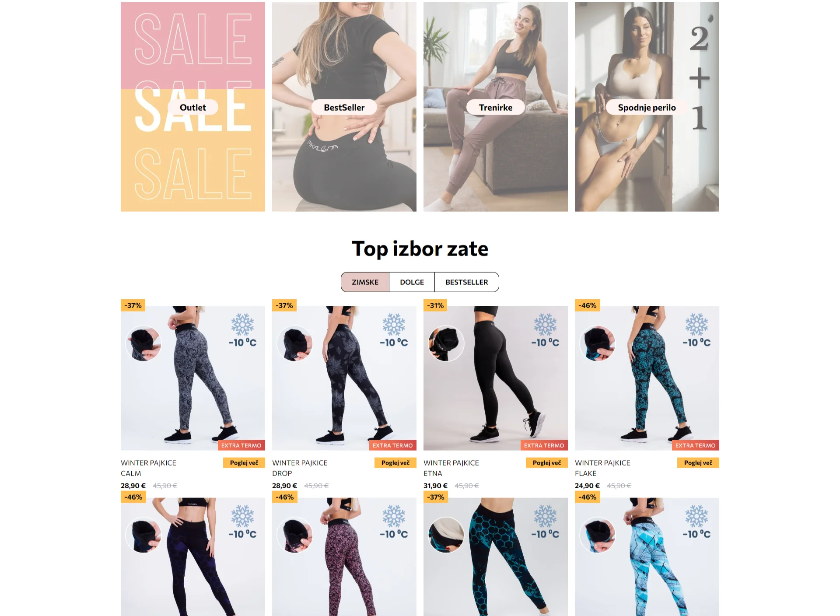840x616 pixels.
Task: Click the snowflake icon on the Flake product
Action: coord(696,325)
